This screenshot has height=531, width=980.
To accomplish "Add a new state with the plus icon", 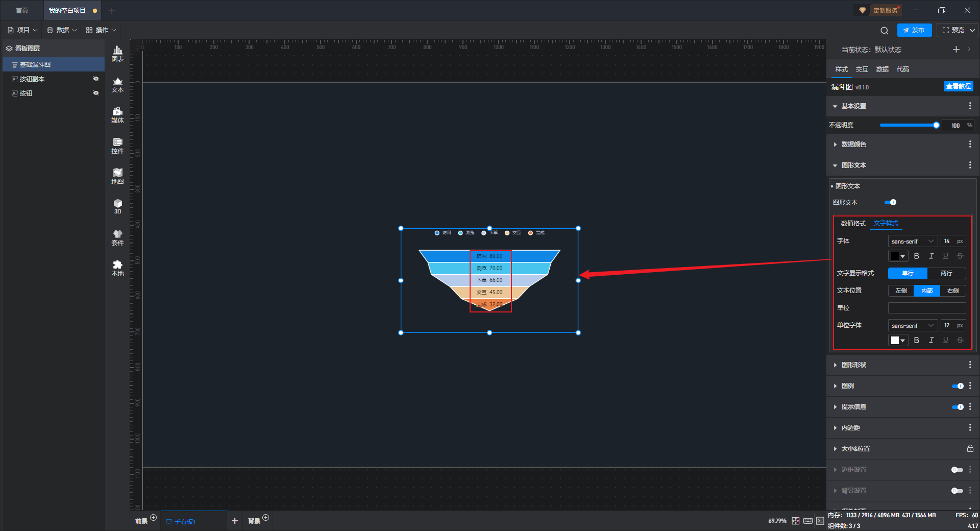I will tap(956, 50).
